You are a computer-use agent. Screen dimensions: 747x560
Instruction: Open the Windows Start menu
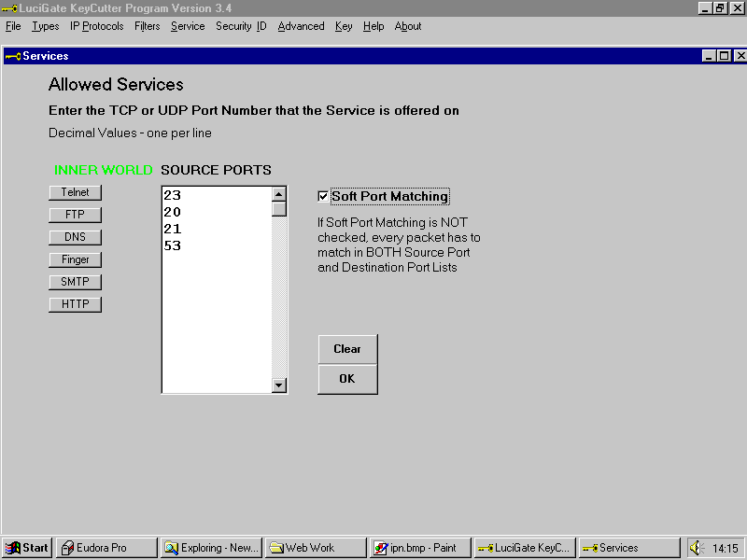[27, 548]
